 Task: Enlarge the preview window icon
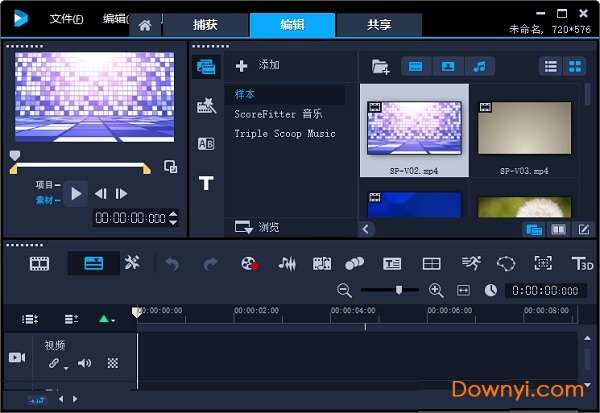point(170,167)
